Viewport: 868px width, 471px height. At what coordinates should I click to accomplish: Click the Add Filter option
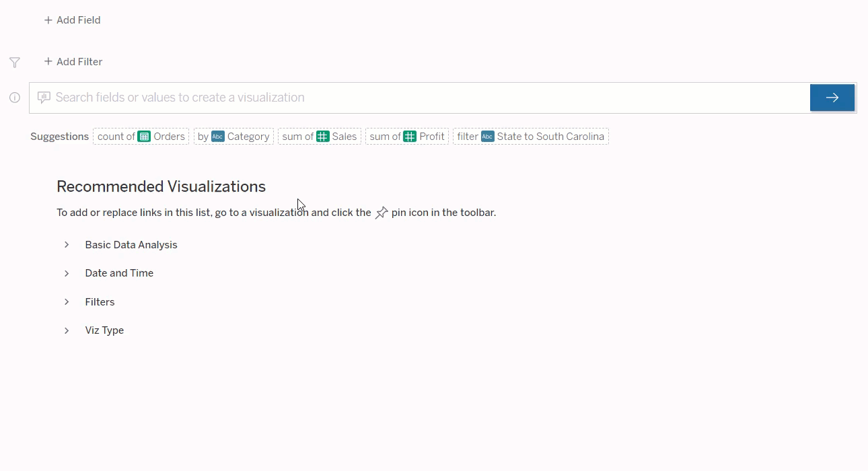coord(73,61)
